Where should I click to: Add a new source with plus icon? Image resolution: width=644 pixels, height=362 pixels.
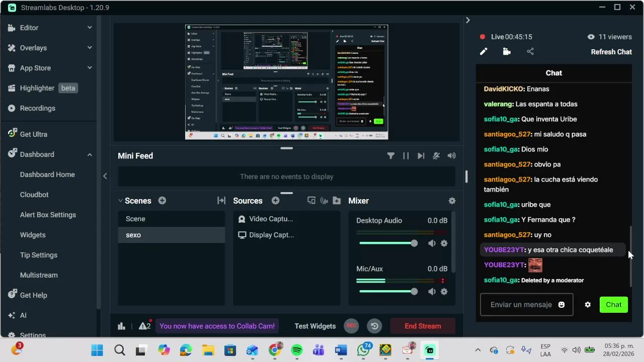pos(275,201)
